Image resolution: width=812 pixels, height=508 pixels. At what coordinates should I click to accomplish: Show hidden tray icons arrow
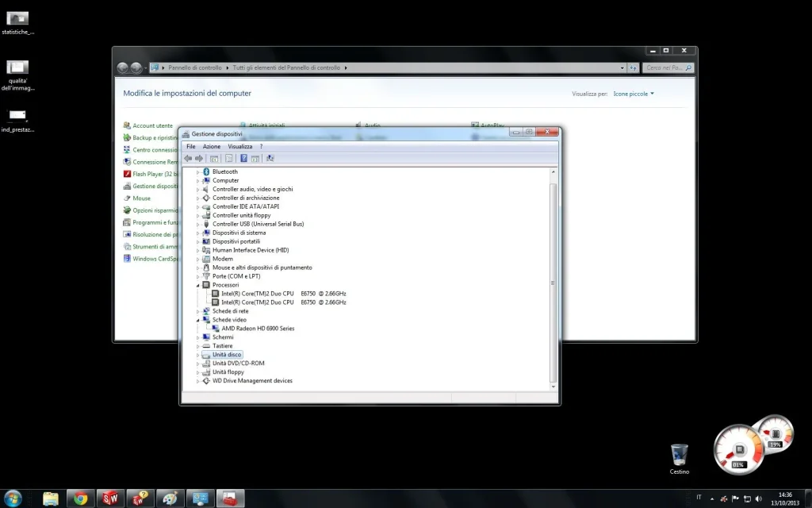[712, 499]
